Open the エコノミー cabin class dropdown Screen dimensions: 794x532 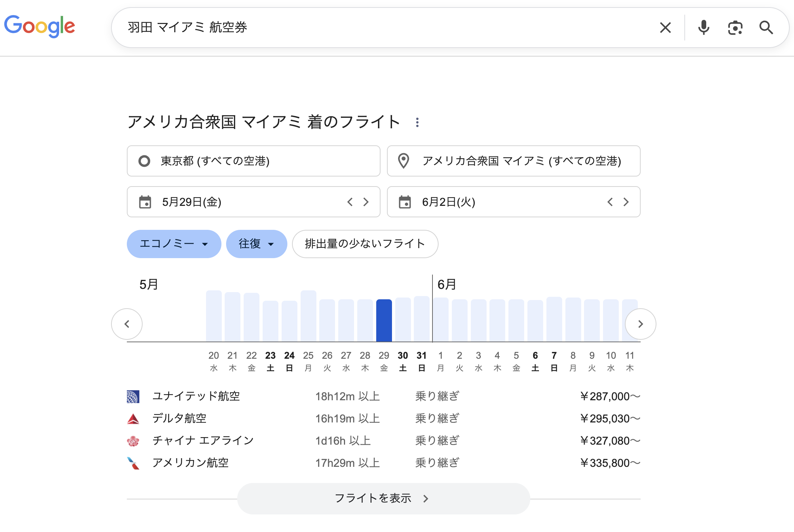pyautogui.click(x=174, y=244)
